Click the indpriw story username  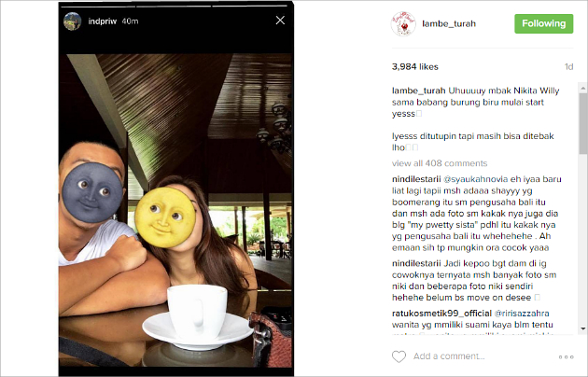[x=103, y=21]
